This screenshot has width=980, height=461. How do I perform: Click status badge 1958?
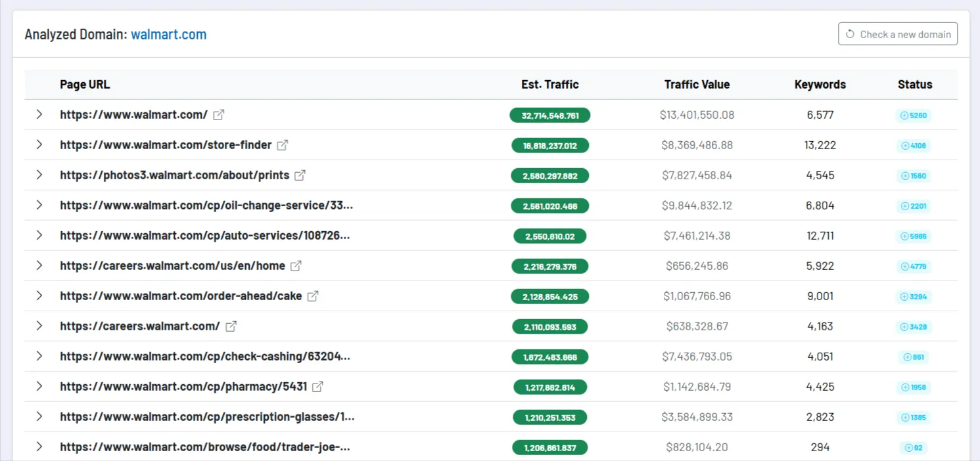[x=914, y=387]
